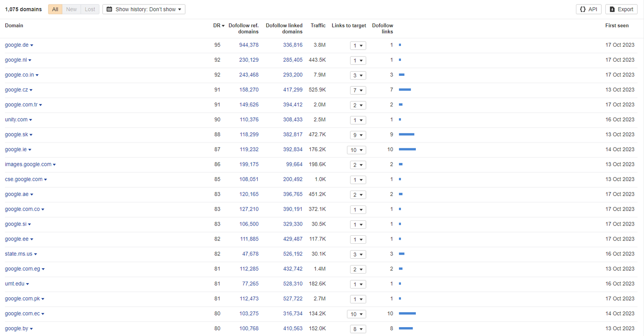Open links-to-target dropdown showing 9 for google.sk
Screen dimensions: 644x336
[358, 135]
